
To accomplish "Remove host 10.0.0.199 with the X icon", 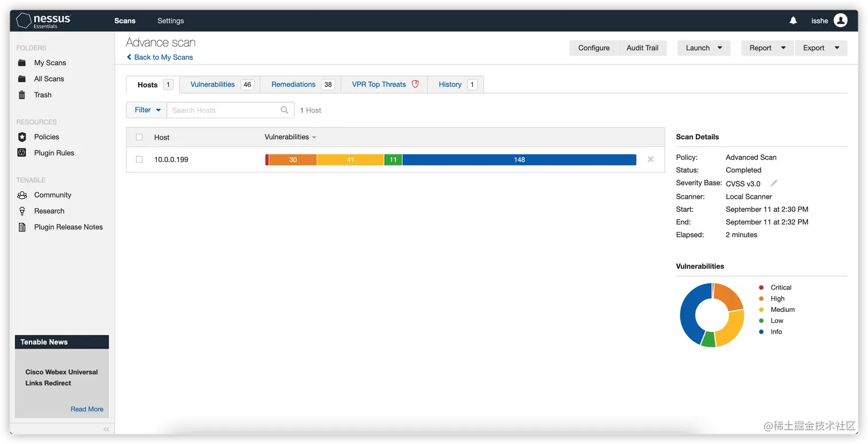I will pos(650,160).
